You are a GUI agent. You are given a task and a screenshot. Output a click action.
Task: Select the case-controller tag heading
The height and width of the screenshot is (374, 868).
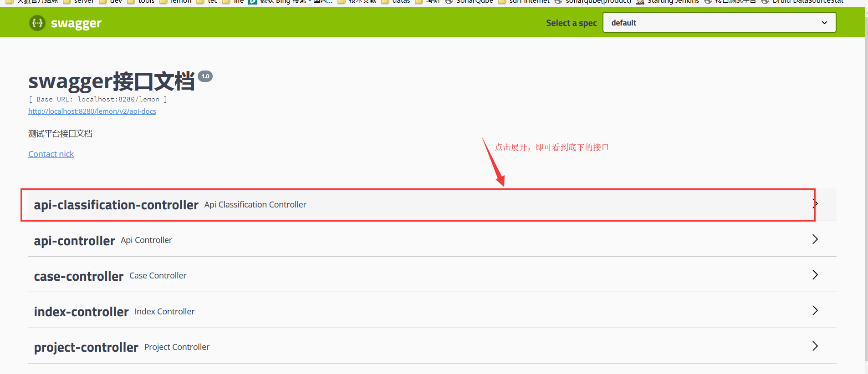(79, 276)
